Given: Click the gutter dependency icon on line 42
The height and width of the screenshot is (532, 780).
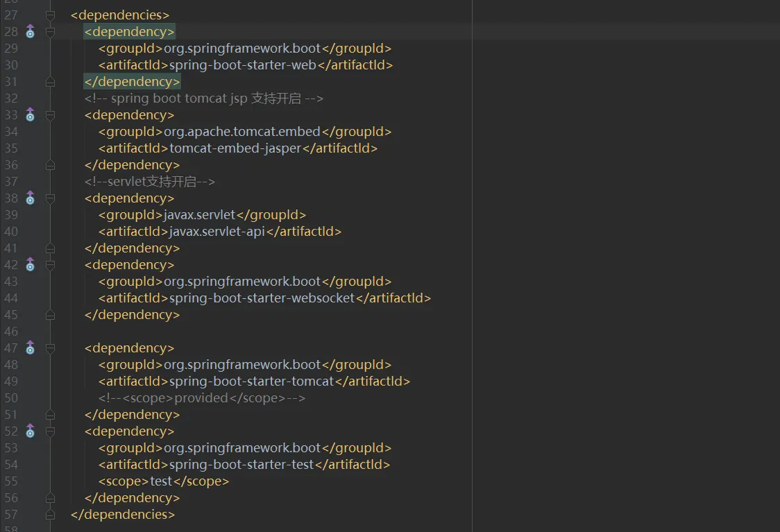Looking at the screenshot, I should point(31,264).
